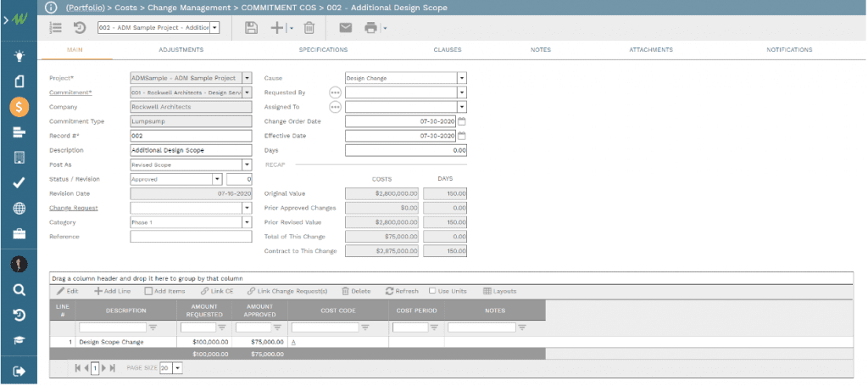Image resolution: width=868 pixels, height=386 pixels.
Task: Open the Layouts button
Action: (x=500, y=291)
